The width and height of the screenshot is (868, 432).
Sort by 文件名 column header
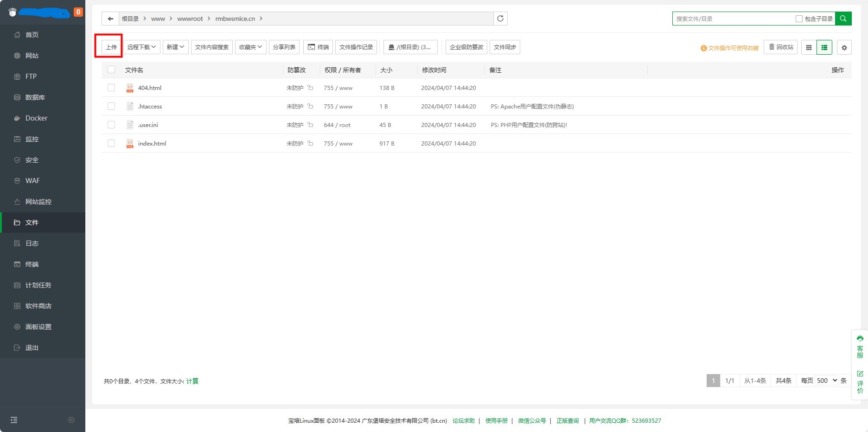point(134,70)
